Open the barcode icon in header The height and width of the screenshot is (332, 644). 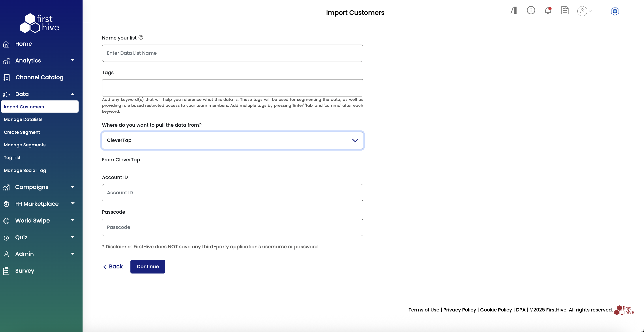click(514, 11)
